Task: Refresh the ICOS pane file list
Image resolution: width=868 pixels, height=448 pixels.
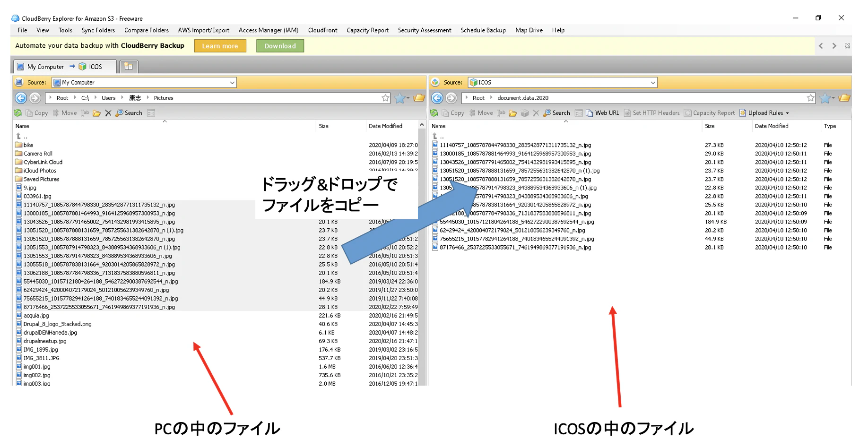Action: [434, 113]
